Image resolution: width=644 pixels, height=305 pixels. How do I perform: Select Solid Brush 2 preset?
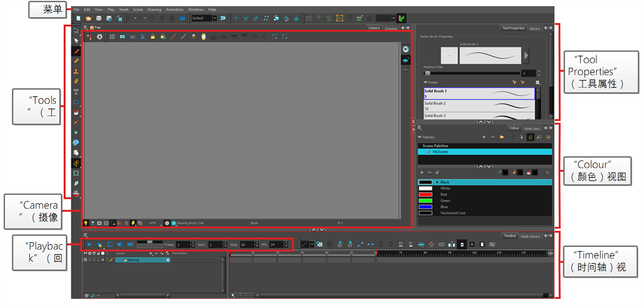(x=479, y=106)
